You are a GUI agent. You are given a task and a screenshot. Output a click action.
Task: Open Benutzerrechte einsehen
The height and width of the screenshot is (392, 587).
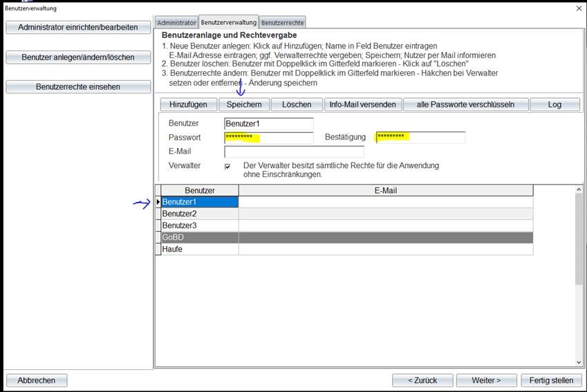[x=78, y=87]
